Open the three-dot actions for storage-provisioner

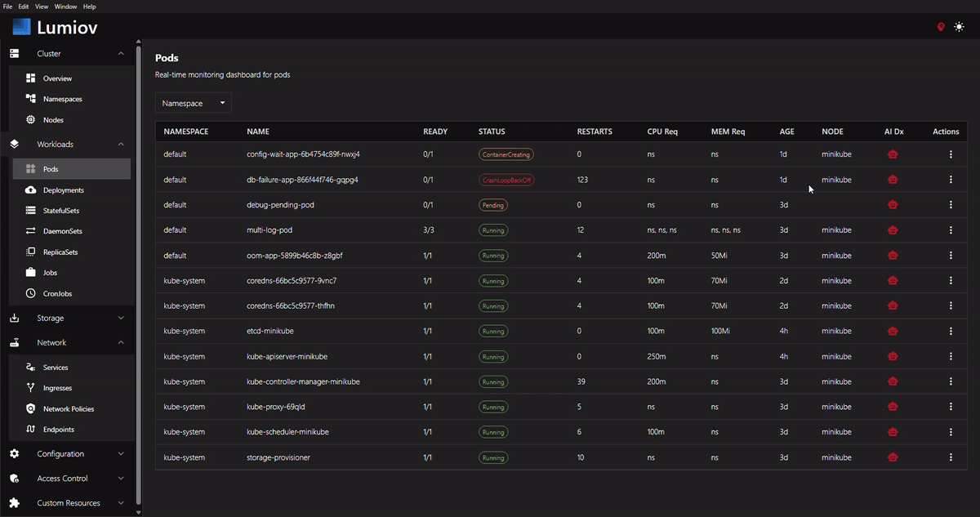click(x=951, y=457)
